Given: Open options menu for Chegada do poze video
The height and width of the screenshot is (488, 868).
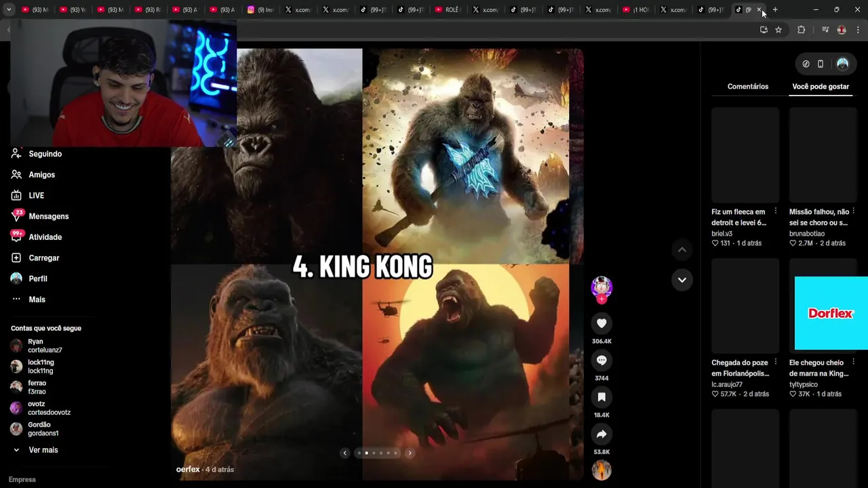Looking at the screenshot, I should (776, 362).
